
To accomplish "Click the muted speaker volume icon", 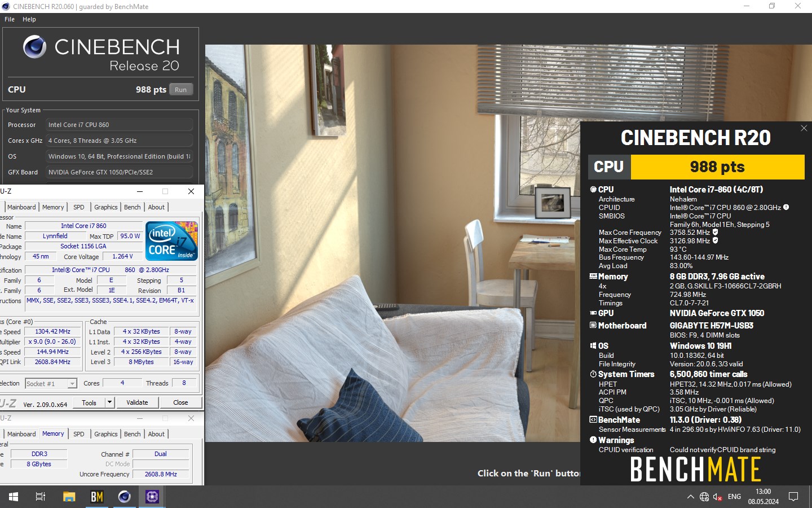I will point(718,497).
